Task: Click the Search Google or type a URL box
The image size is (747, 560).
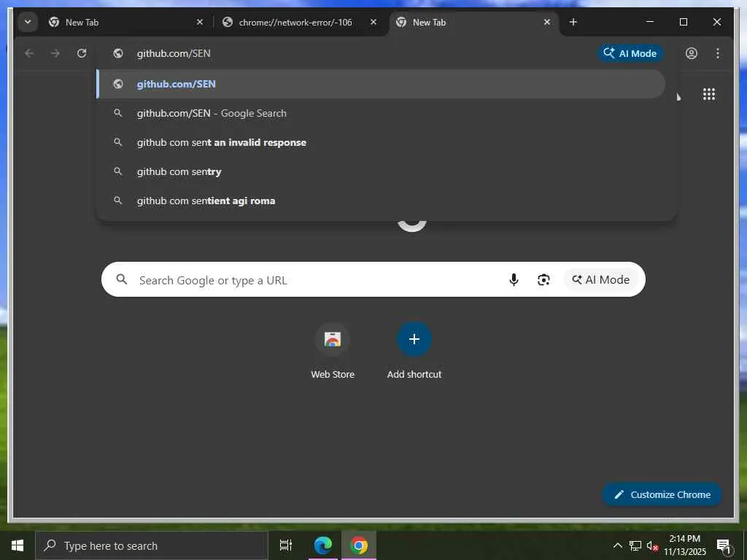Action: click(373, 279)
